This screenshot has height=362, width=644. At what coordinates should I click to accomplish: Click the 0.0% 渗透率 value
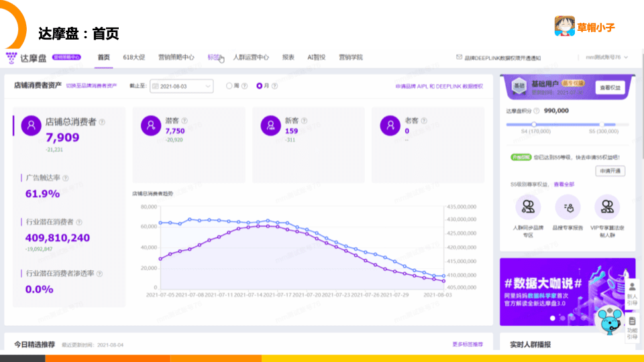pos(39,290)
